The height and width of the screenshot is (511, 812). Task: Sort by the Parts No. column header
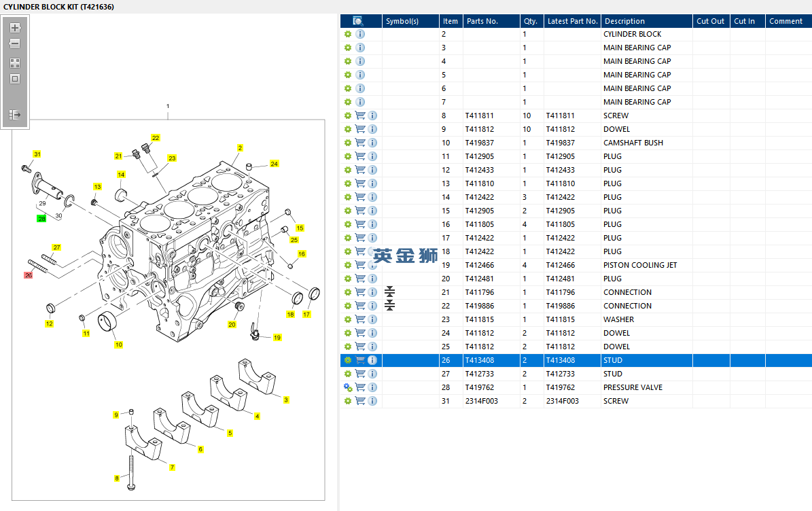(482, 21)
